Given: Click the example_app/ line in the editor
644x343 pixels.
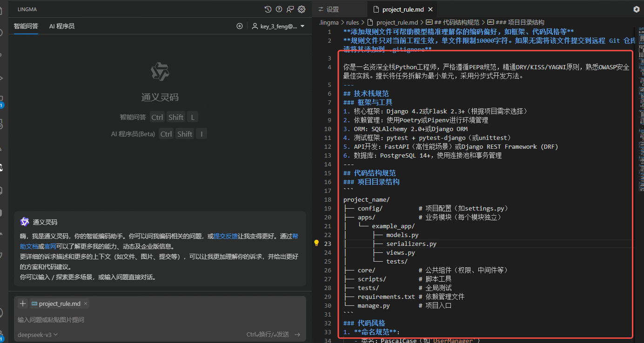Looking at the screenshot, I should (x=379, y=226).
